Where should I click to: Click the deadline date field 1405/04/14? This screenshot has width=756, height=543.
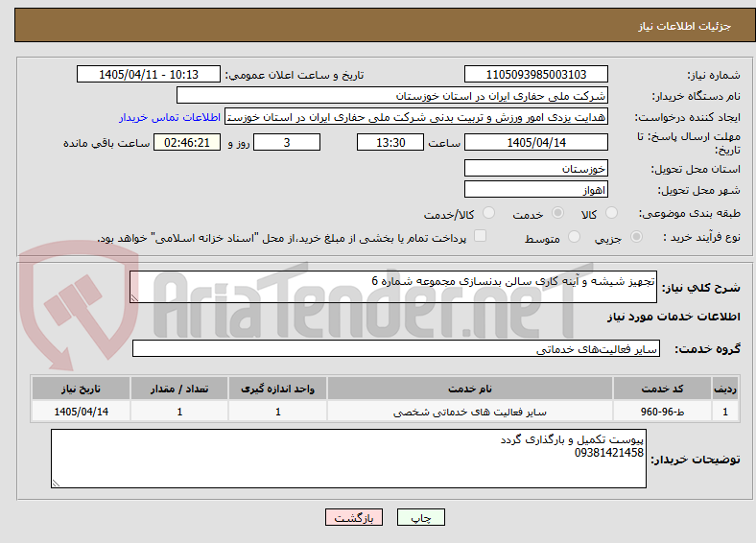[536, 142]
